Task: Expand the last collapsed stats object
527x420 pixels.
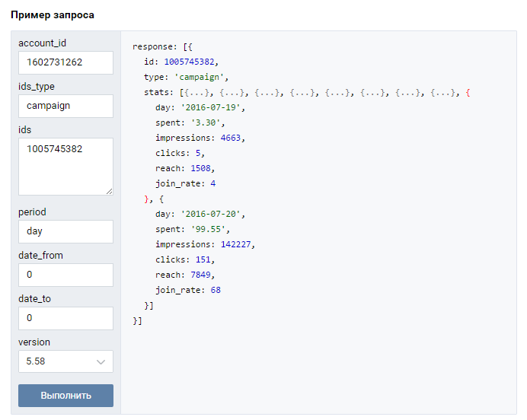Action: [445, 92]
